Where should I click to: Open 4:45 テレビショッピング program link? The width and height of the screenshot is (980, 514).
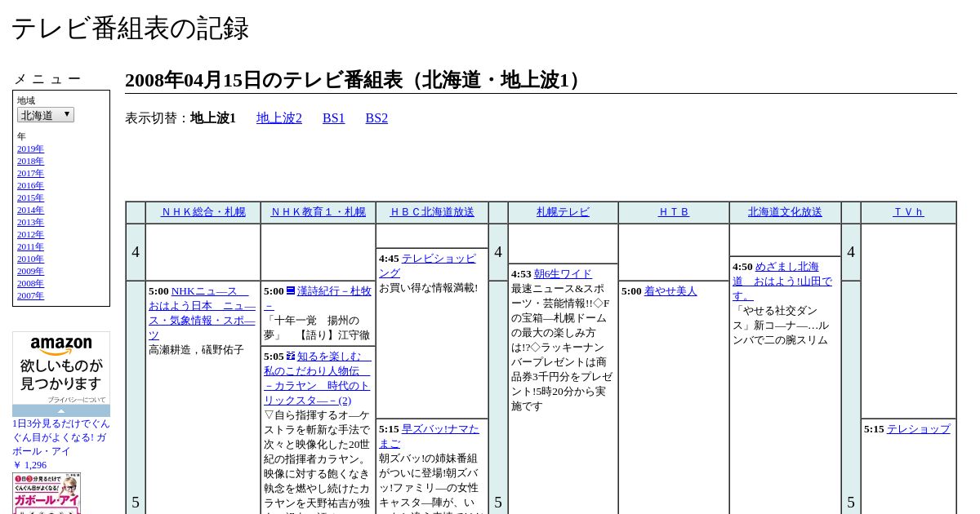click(x=427, y=266)
